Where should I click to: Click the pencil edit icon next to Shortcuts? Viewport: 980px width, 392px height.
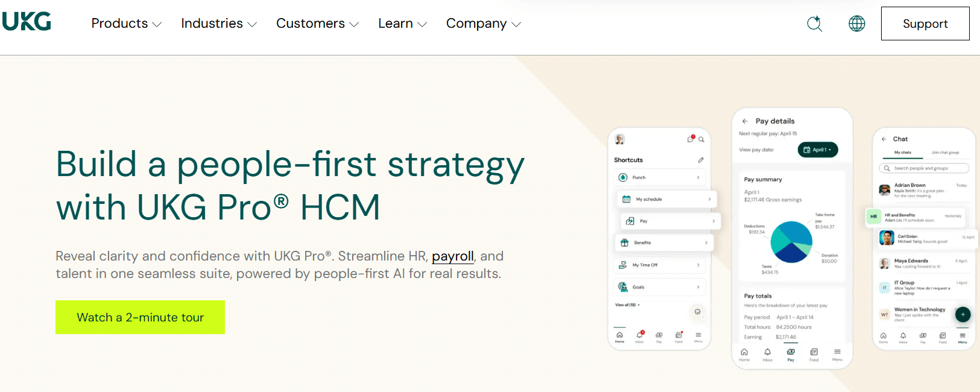coord(701,160)
